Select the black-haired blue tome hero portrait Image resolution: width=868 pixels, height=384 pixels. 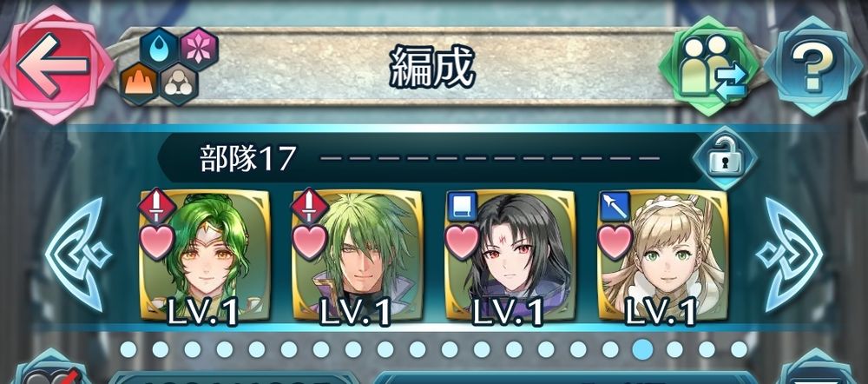click(x=510, y=255)
